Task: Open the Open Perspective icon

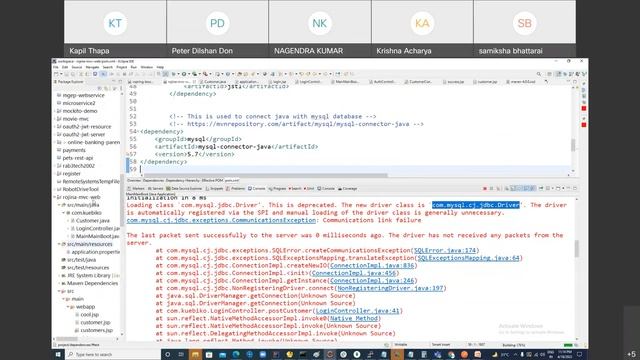Action: click(550, 74)
